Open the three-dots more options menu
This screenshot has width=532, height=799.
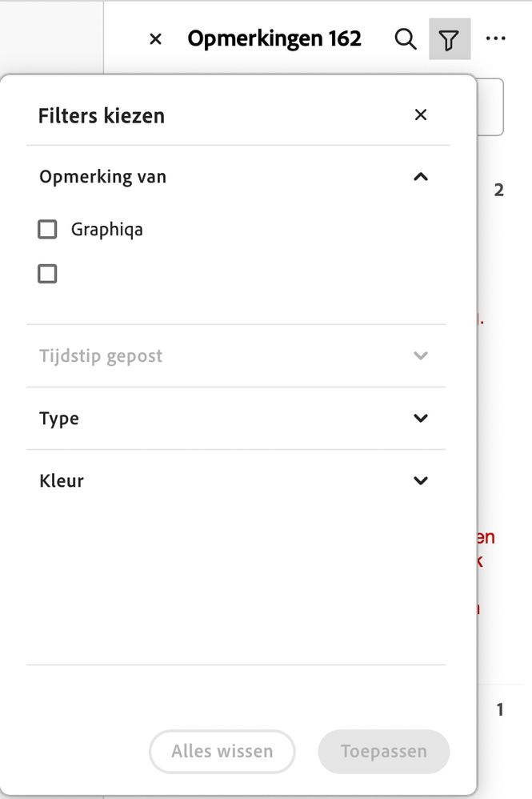[x=496, y=39]
